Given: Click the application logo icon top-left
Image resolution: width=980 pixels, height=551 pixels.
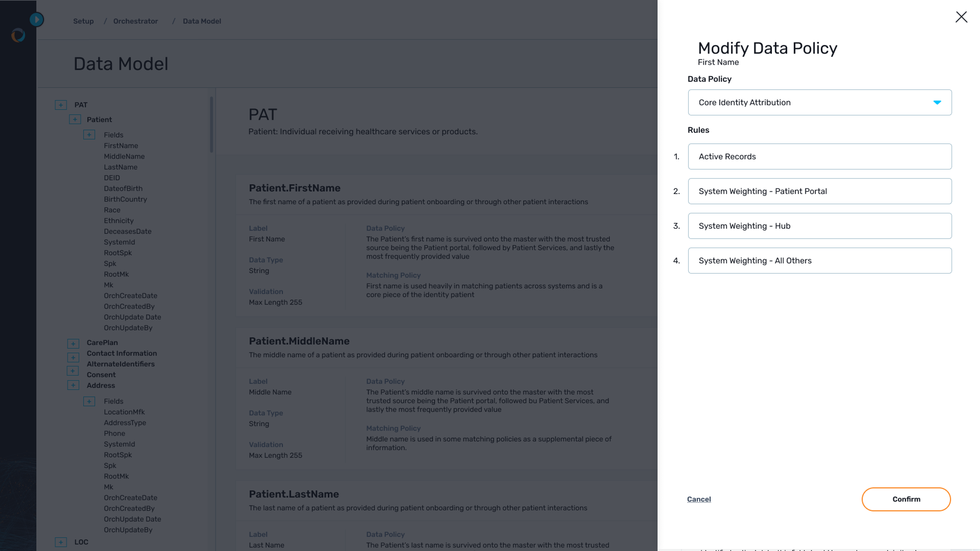Looking at the screenshot, I should coord(18,35).
